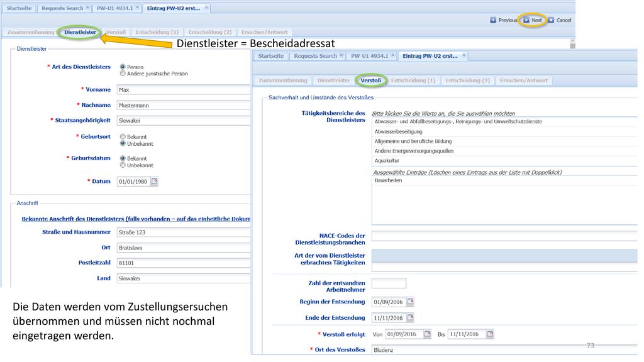Click the Postleitzahl field showing 81101
Screen dimensions: 644x362
pyautogui.click(x=184, y=263)
